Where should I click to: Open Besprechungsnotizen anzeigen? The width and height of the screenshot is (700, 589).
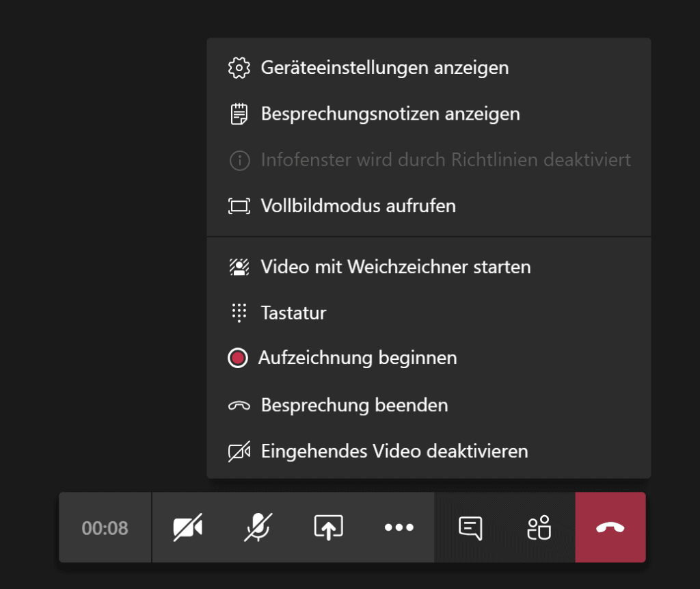point(429,114)
